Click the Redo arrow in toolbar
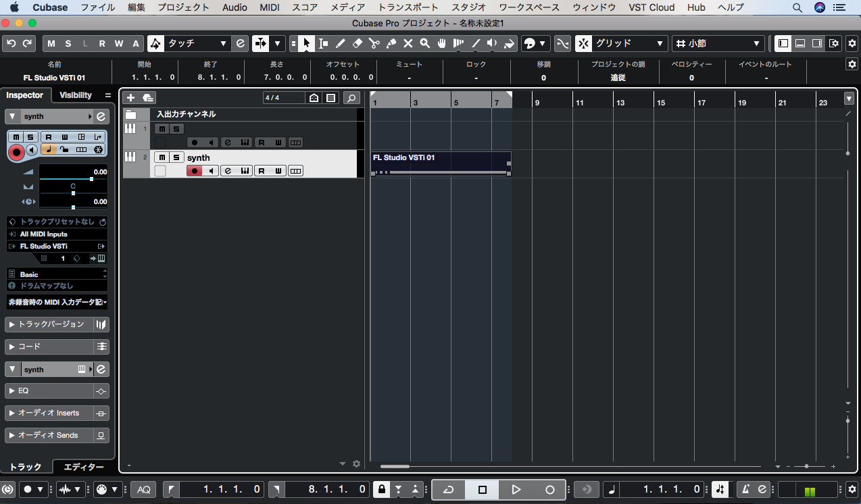Viewport: 861px width, 504px height. point(27,43)
